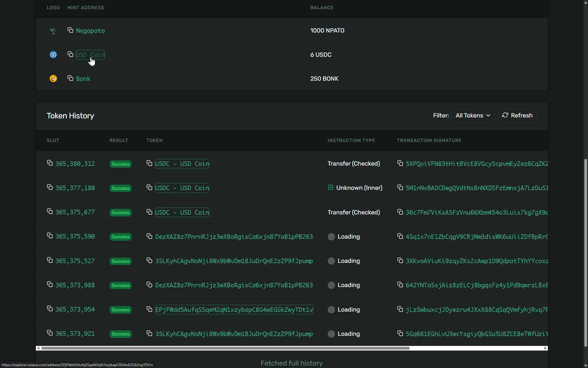
Task: Copy slot number 365,373,988
Action: pyautogui.click(x=50, y=285)
